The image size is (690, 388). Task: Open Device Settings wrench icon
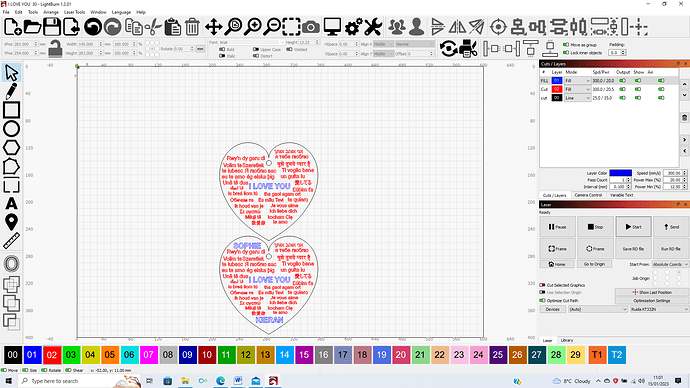(x=373, y=27)
